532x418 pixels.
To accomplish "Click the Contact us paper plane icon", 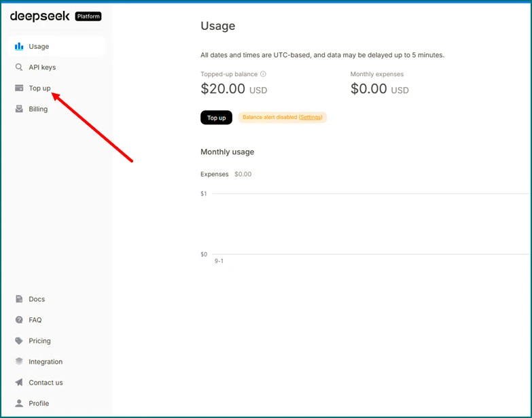I will pyautogui.click(x=19, y=383).
